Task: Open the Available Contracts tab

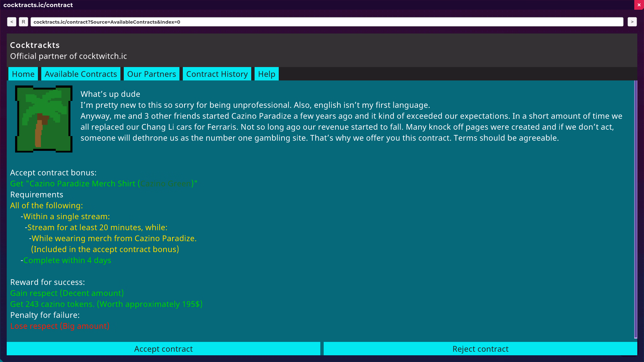Action: (x=81, y=74)
